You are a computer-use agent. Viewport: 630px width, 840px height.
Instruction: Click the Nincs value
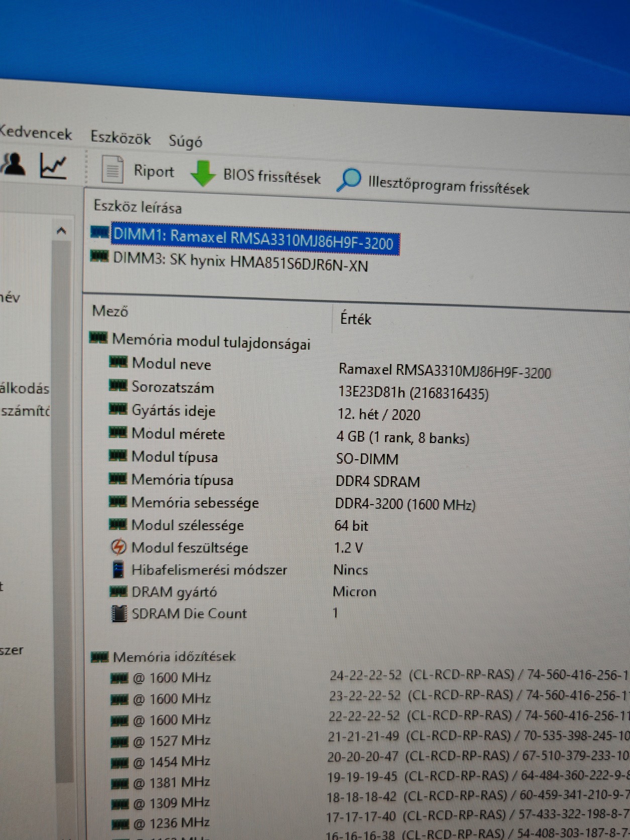[350, 570]
